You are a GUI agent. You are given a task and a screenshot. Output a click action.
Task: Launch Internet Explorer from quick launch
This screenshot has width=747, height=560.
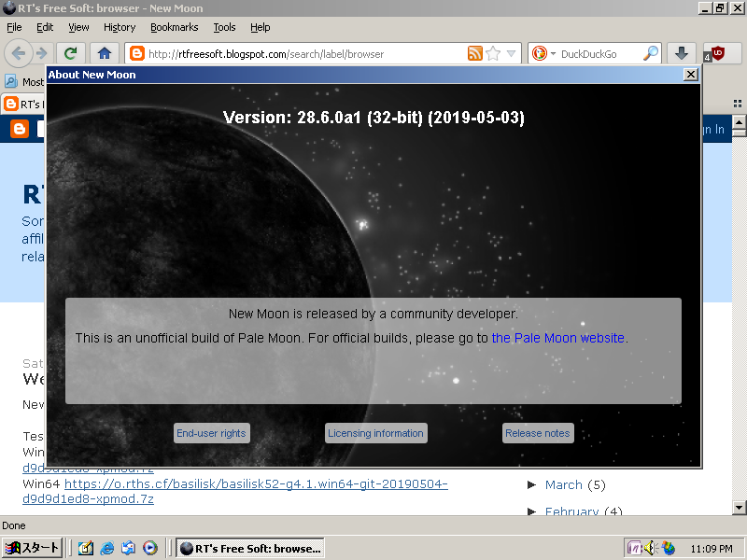click(107, 548)
